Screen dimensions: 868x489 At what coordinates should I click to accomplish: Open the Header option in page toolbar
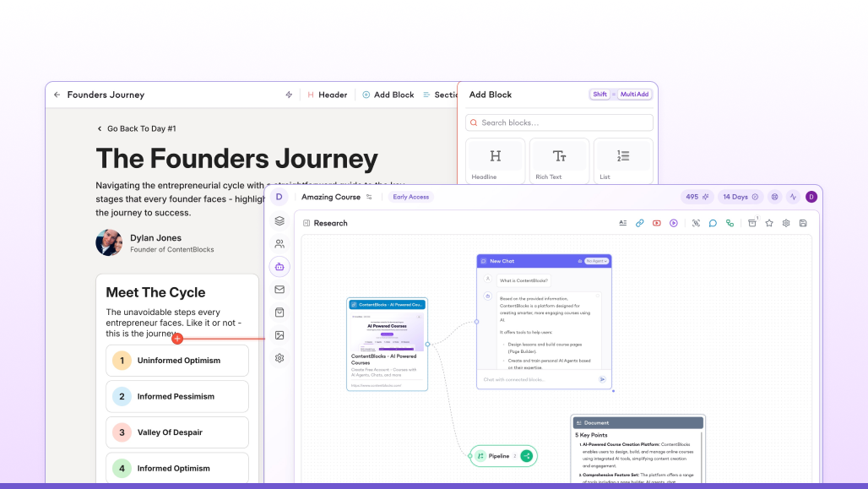(x=327, y=95)
